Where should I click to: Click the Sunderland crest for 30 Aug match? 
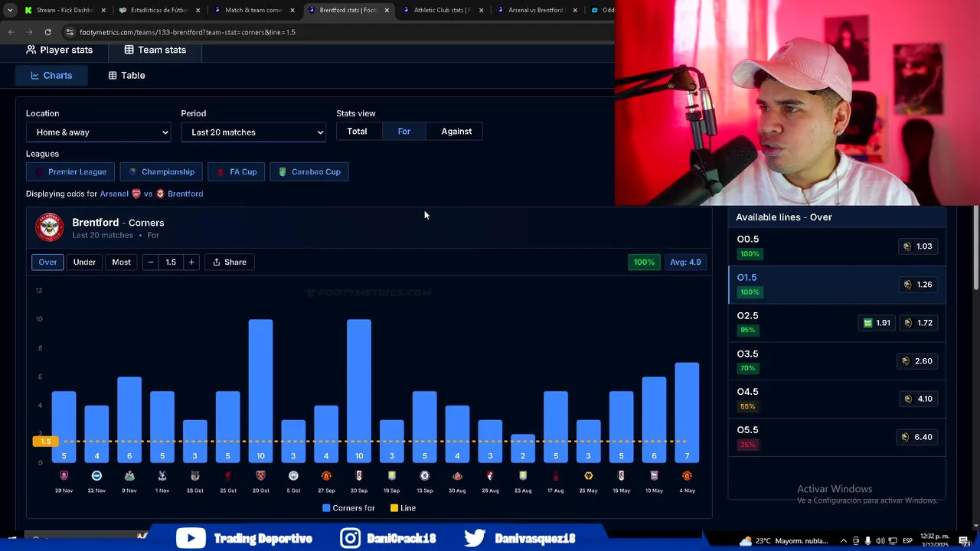click(x=457, y=475)
